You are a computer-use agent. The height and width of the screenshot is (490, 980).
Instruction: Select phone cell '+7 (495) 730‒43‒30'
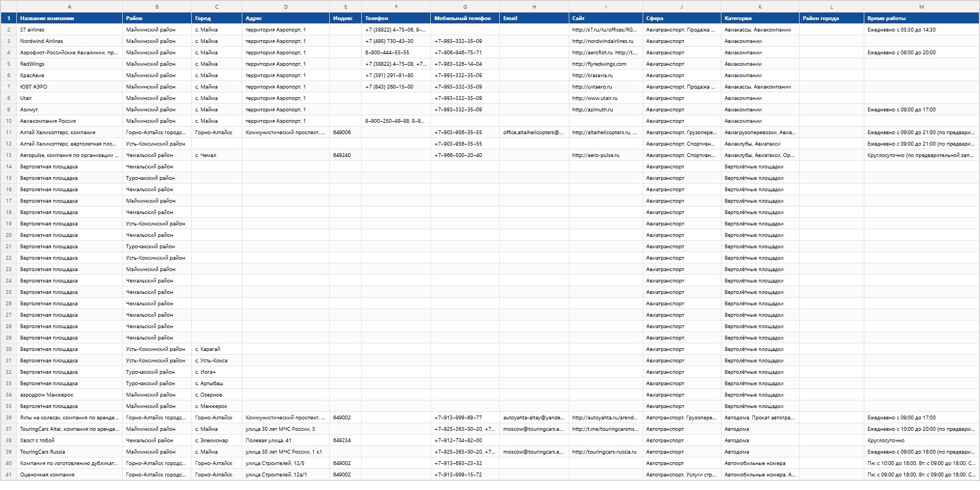point(396,41)
